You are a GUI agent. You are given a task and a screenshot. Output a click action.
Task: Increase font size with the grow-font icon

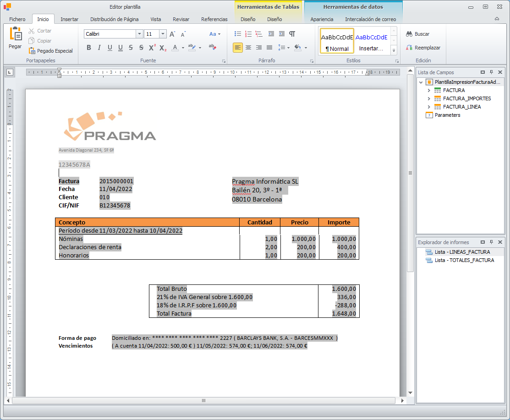point(172,34)
